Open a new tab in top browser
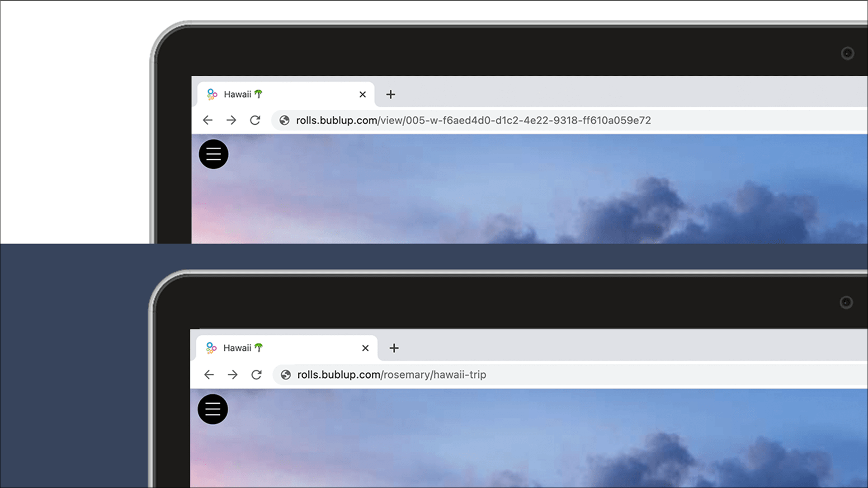The height and width of the screenshot is (488, 868). (391, 94)
